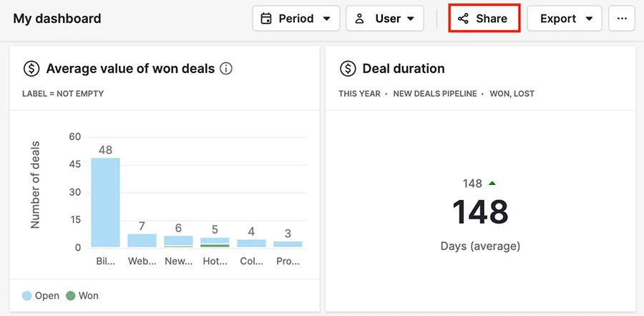
Task: Open the User filter dropdown
Action: click(x=385, y=19)
